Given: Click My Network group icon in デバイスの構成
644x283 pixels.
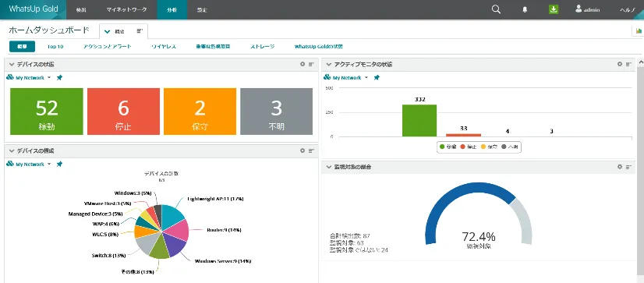Looking at the screenshot, I should [x=10, y=164].
